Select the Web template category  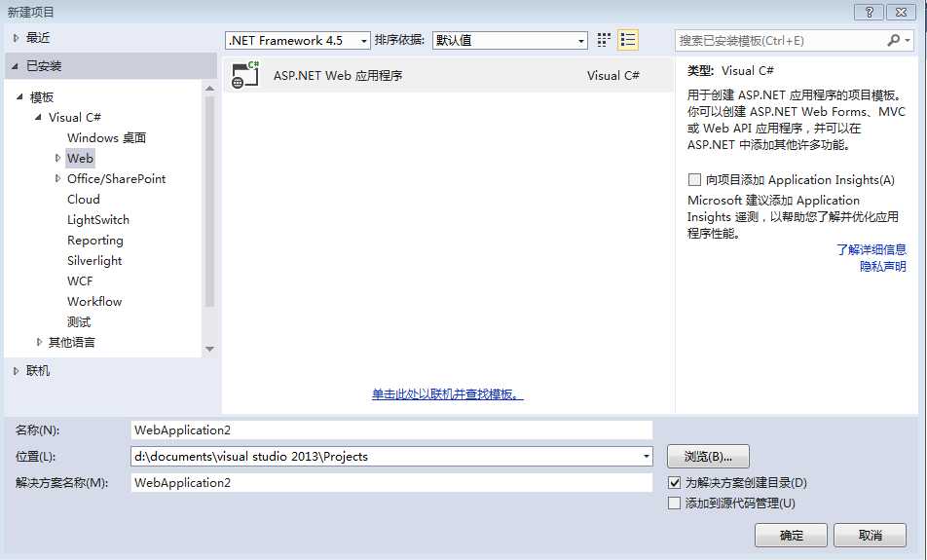point(80,158)
